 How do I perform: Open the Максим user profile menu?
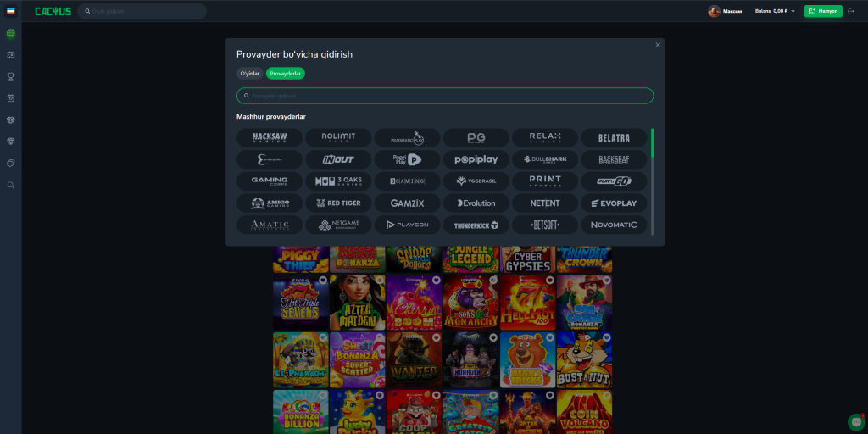(726, 11)
